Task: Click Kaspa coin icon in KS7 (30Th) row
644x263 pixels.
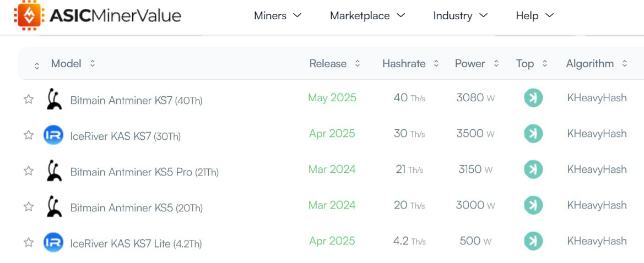Action: pyautogui.click(x=533, y=134)
